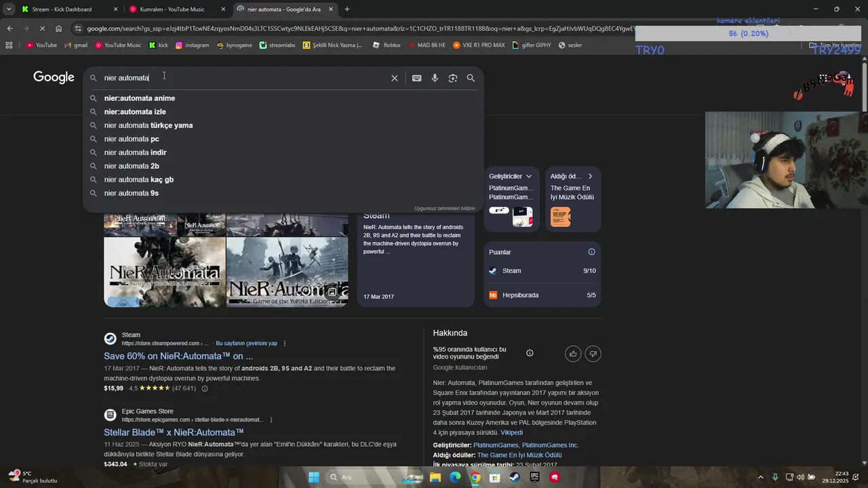Click into the Google search input field
The width and height of the screenshot is (868, 488).
[244, 78]
